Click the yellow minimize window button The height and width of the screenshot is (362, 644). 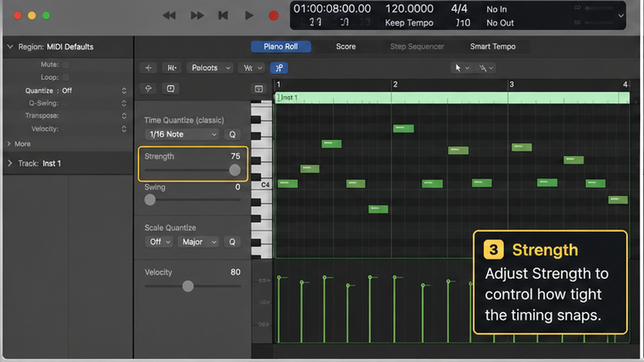32,16
